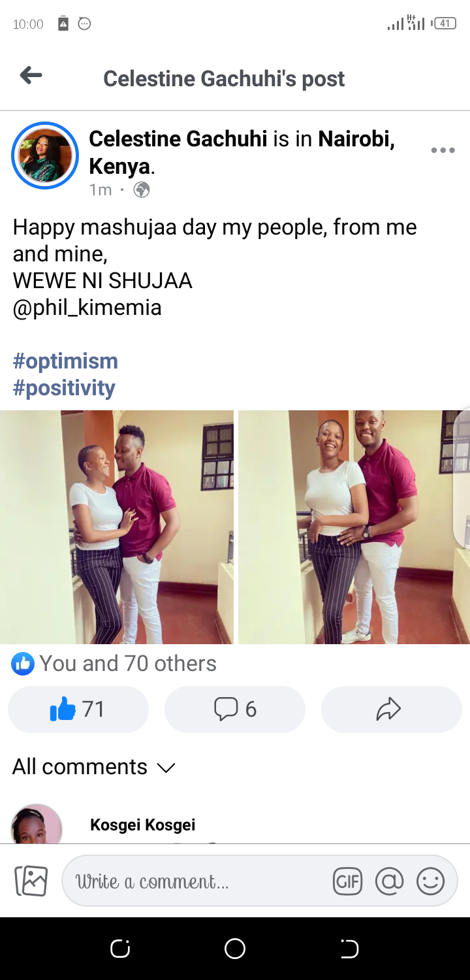This screenshot has height=980, width=470.
Task: View who reacted: You and 70 others
Action: tap(114, 664)
